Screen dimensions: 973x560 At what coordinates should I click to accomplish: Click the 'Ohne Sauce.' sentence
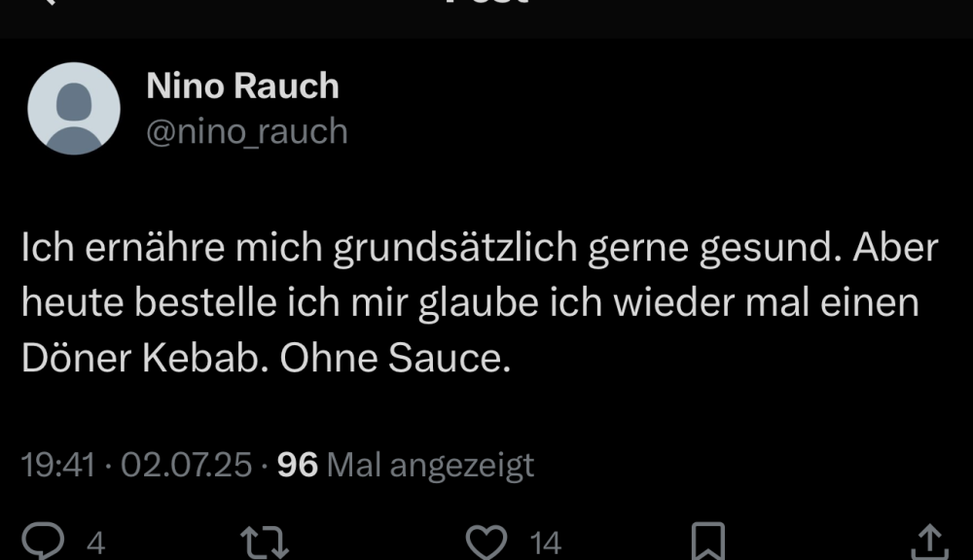(395, 360)
